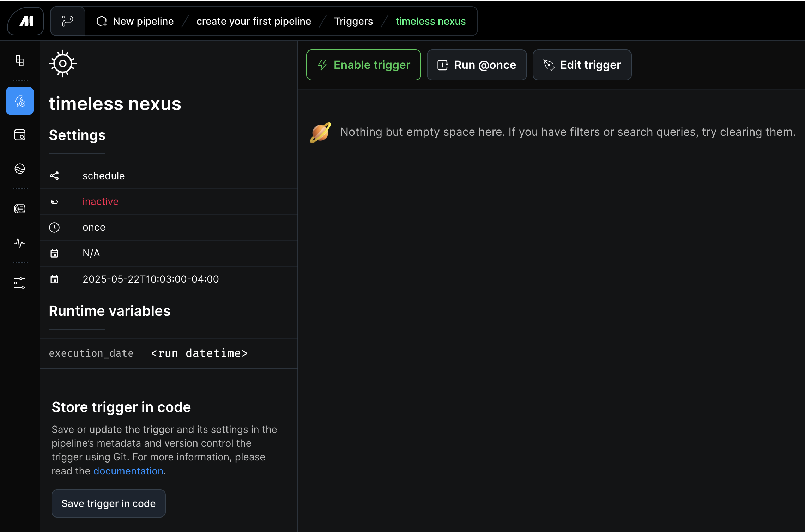Open pipeline runs calendar sidebar icon
This screenshot has height=532, width=805.
click(x=20, y=135)
